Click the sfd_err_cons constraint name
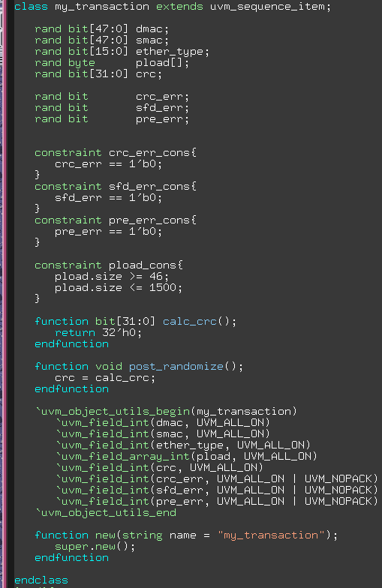This screenshot has width=382, height=588. click(149, 186)
